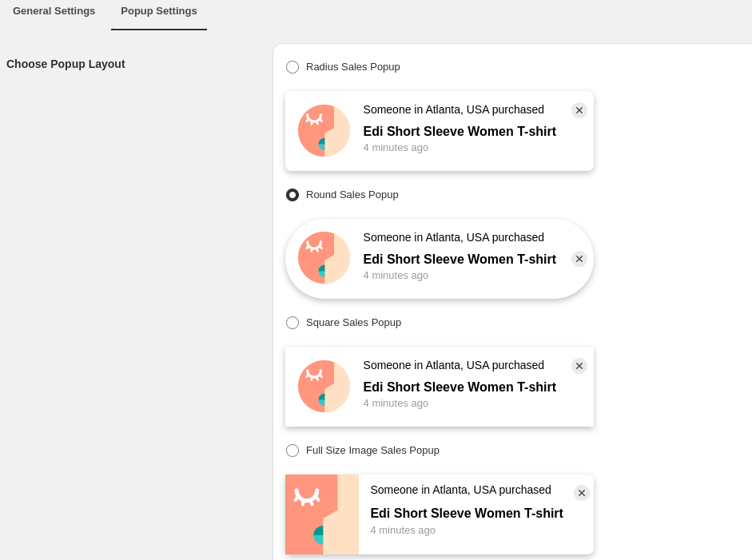Select the Round Sales Popup layout
Screen dimensions: 752x560
click(292, 195)
